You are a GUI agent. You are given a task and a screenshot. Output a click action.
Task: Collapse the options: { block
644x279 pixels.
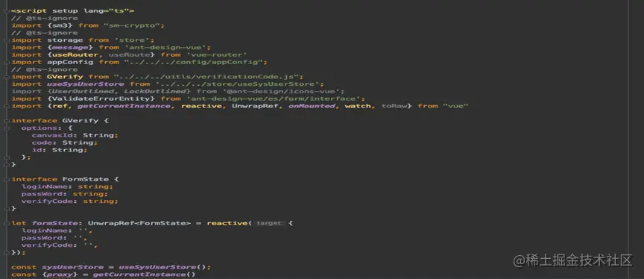point(7,128)
